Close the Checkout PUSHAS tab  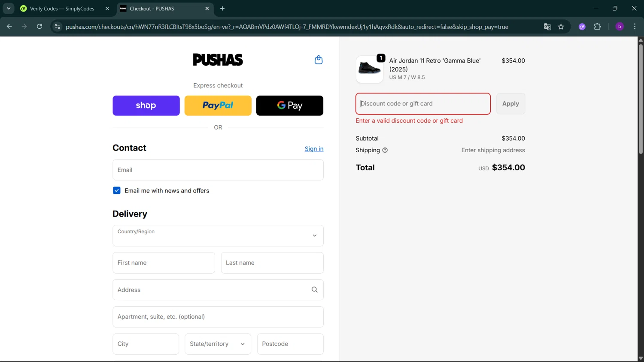207,9
